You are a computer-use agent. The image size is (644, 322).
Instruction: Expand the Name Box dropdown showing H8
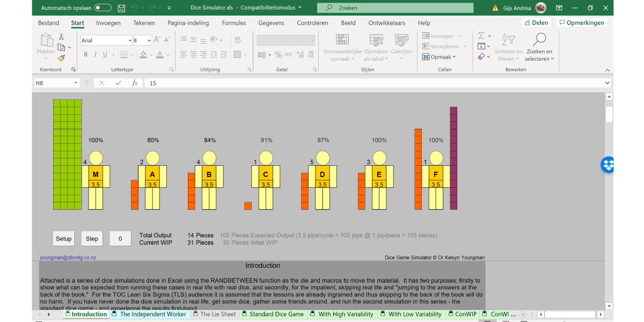[x=75, y=83]
